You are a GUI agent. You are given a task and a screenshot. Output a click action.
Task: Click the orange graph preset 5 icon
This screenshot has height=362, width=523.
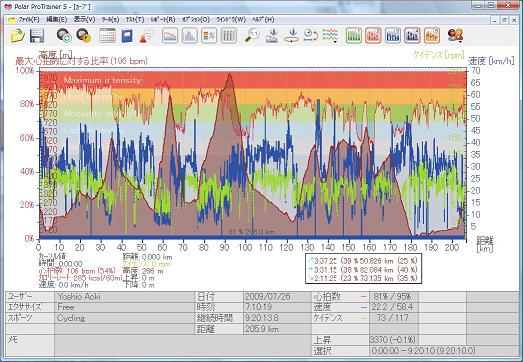click(432, 35)
